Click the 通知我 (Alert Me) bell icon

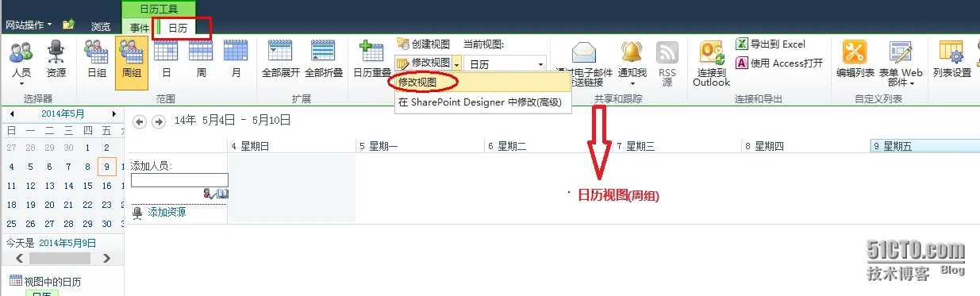click(632, 52)
